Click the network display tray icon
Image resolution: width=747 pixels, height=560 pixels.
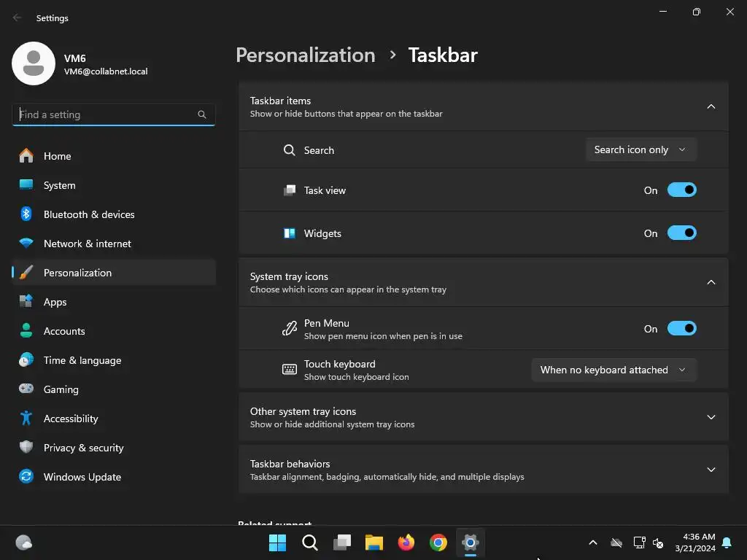639,542
